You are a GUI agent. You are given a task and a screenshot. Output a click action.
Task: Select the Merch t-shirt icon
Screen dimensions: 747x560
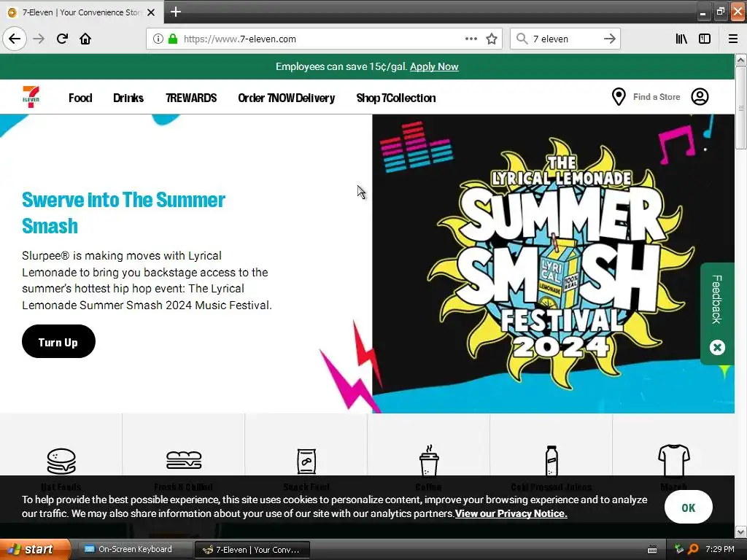(x=673, y=461)
